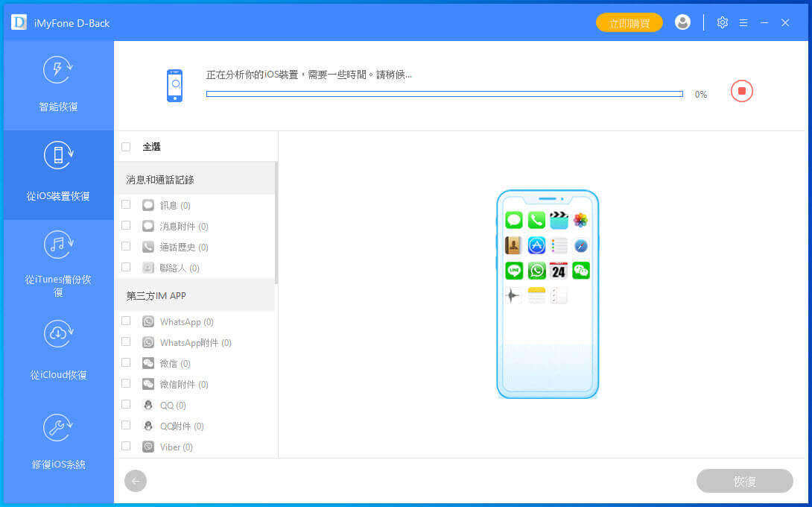Open 修復iOS系統 sidebar tab

(59, 443)
